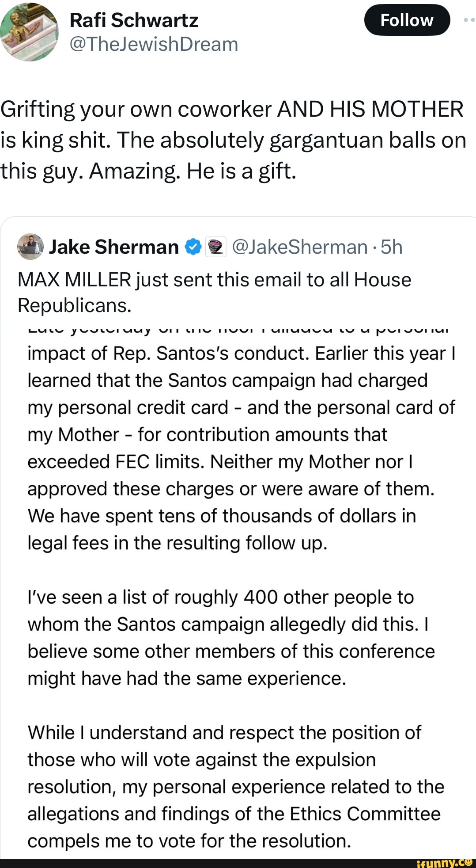Image resolution: width=476 pixels, height=868 pixels.
Task: Click the iFunny.co watermark logo
Action: tap(444, 862)
